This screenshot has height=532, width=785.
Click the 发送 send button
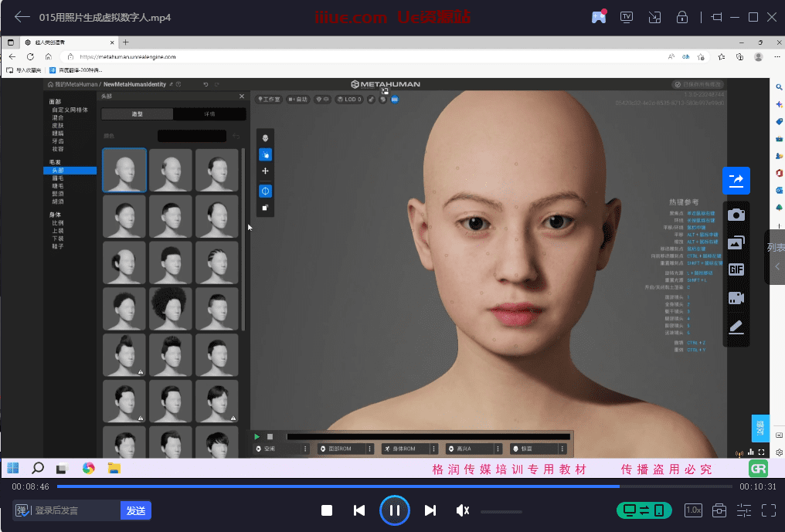[x=136, y=510]
